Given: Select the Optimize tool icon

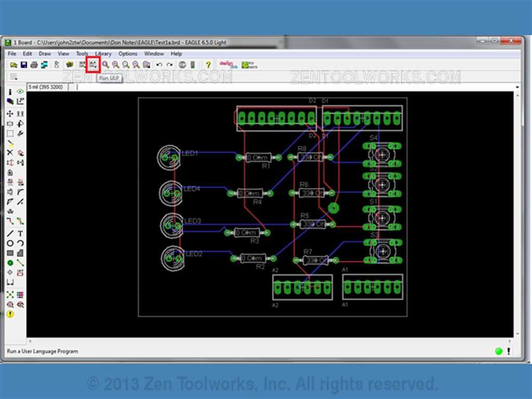Looking at the screenshot, I should pyautogui.click(x=20, y=202).
